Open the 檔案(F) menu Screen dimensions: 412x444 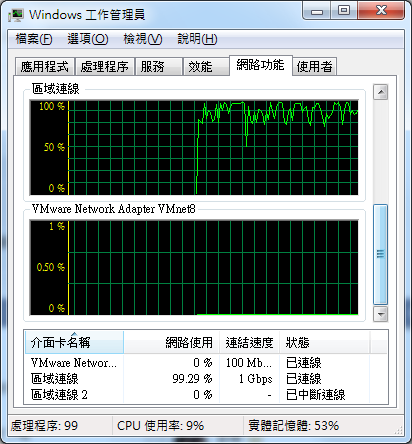[x=34, y=39]
